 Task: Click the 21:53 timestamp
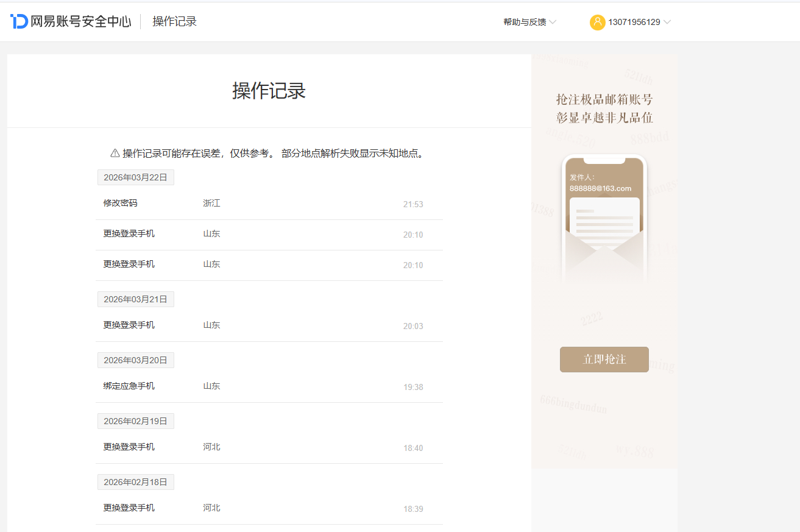[413, 204]
